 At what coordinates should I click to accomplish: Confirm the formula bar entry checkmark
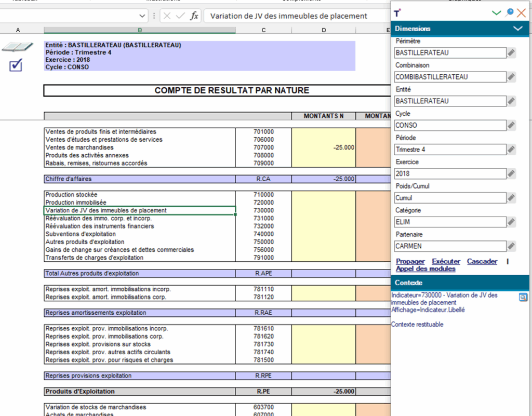point(180,16)
